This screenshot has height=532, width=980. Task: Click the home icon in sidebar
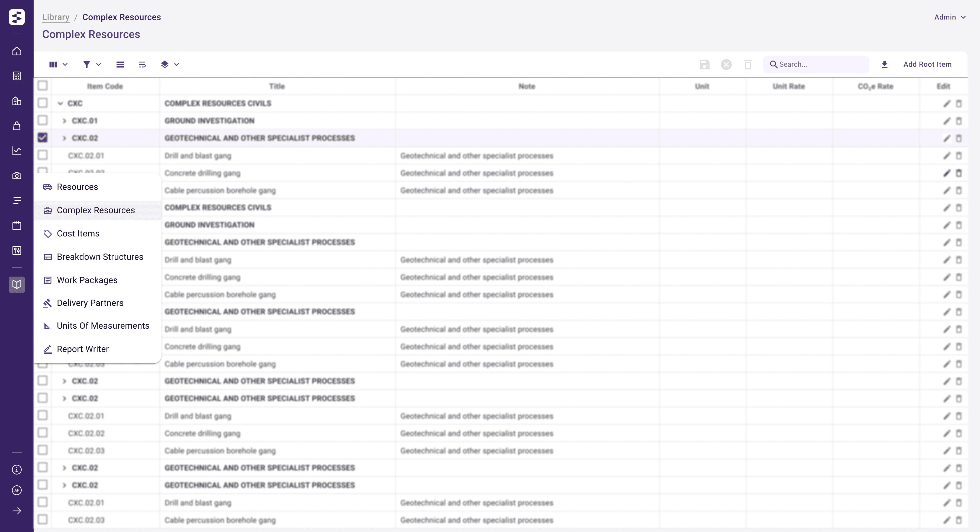point(17,51)
